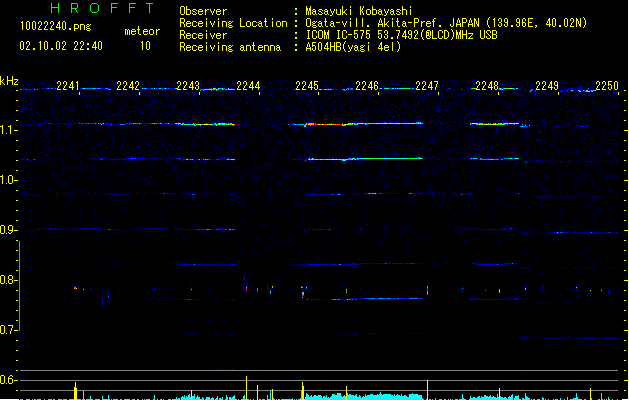
Task: Click the kHz axis unit label
Action: tap(9, 81)
